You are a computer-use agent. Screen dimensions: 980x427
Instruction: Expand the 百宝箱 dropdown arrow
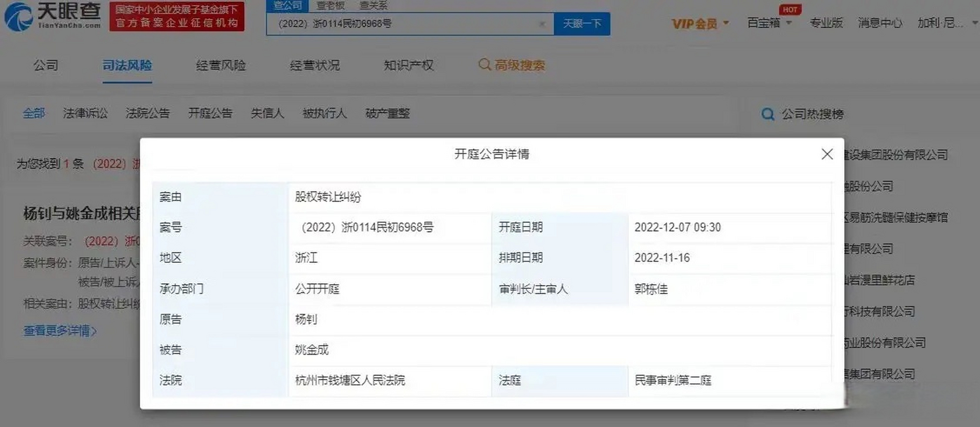click(789, 23)
